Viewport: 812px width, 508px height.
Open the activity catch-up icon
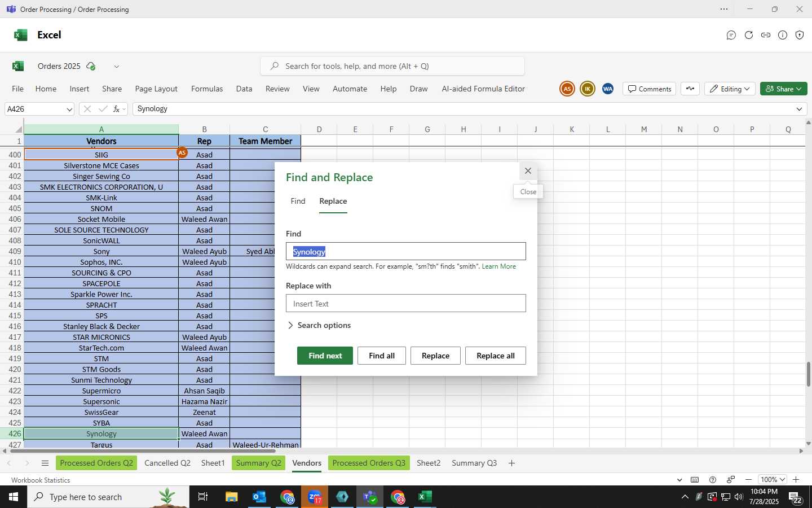pos(690,89)
